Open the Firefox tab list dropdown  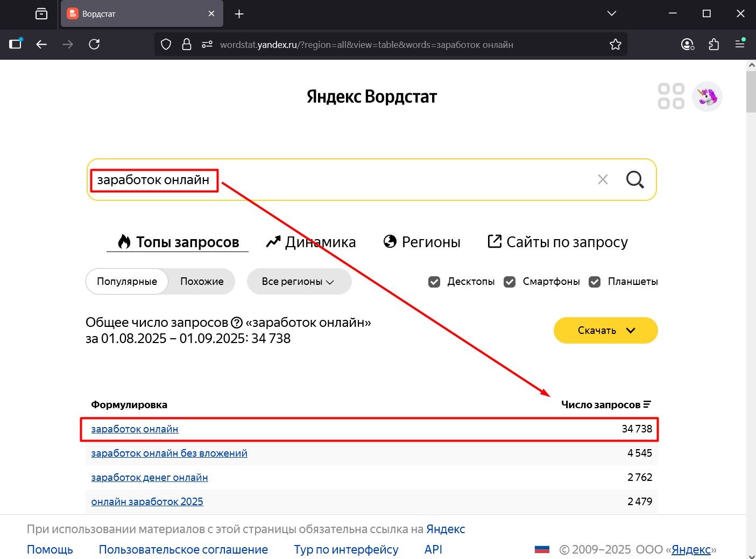click(x=611, y=13)
